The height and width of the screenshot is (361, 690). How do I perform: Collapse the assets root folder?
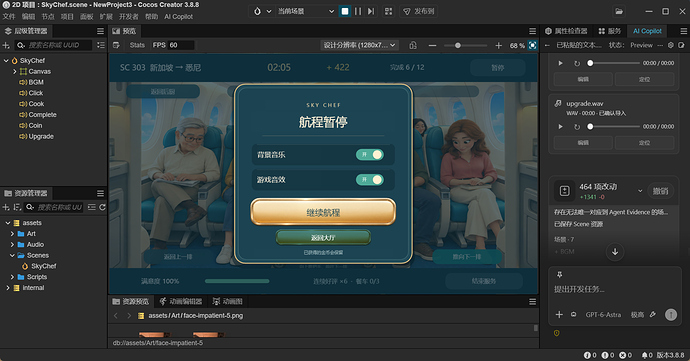(x=7, y=223)
